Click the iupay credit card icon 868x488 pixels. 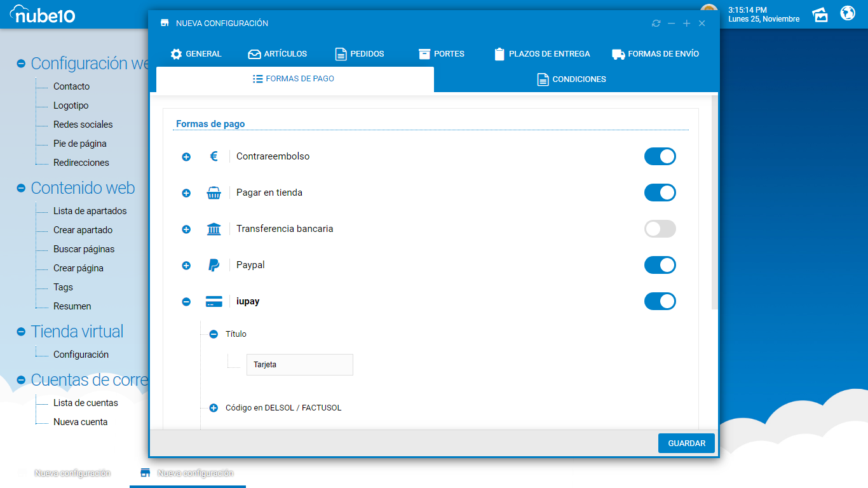[214, 301]
